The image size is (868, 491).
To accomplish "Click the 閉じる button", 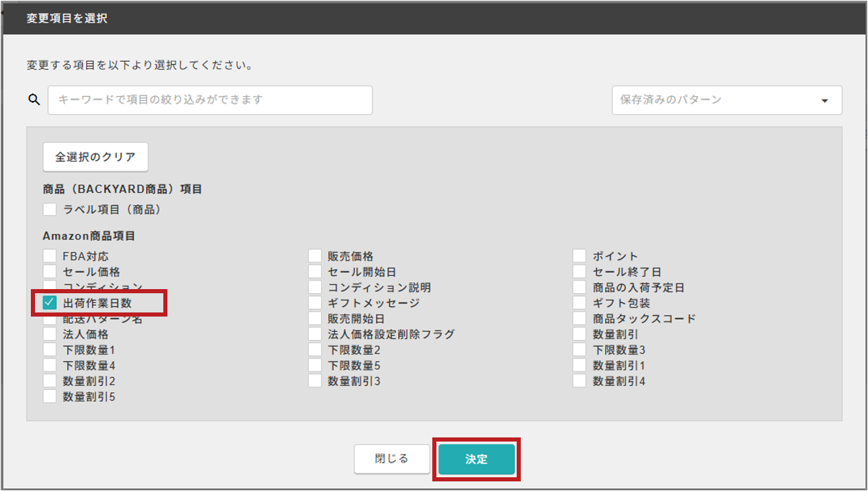I will click(392, 459).
